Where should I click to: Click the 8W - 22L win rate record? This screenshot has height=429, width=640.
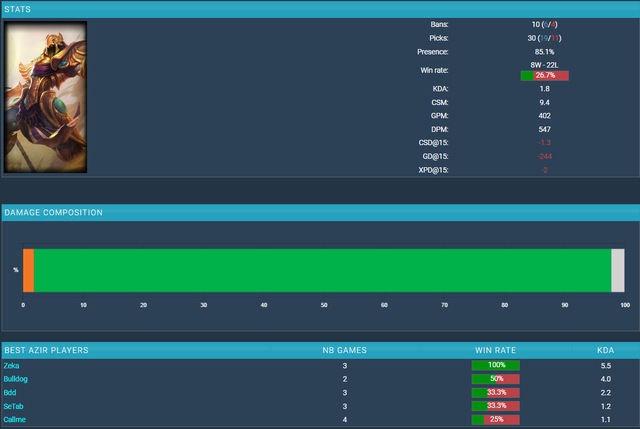click(x=544, y=64)
